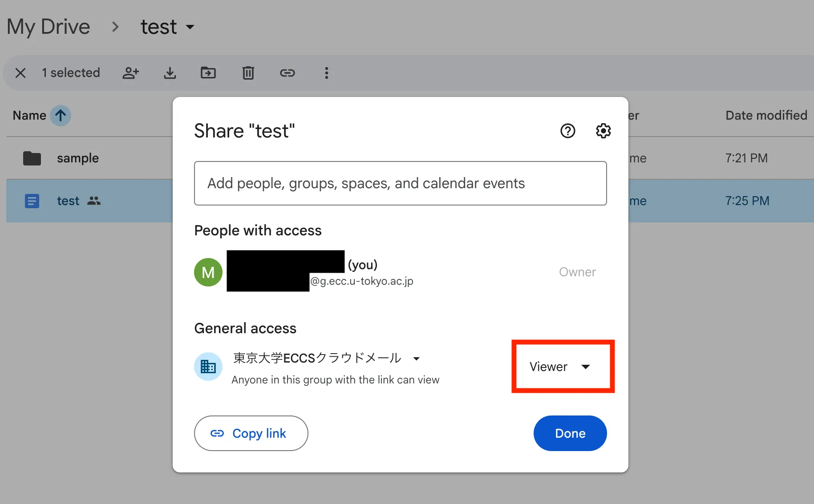Toggle sort direction arrow next to Name
This screenshot has width=814, height=504.
point(61,116)
